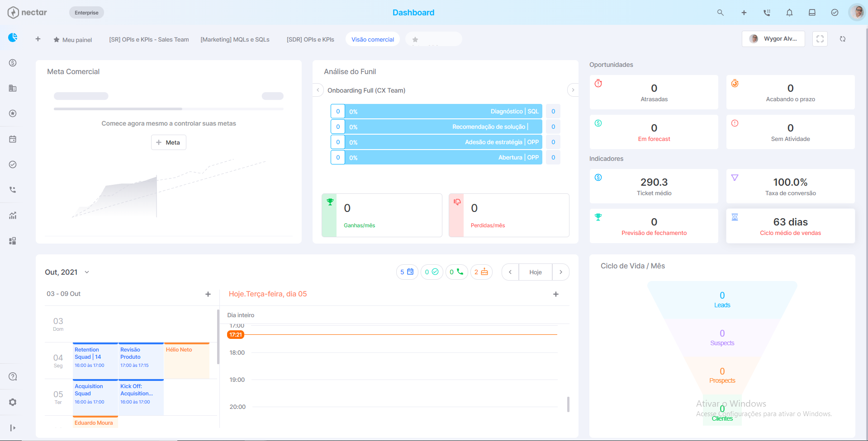Switch to Meu painel tab
This screenshot has width=868, height=441.
[x=73, y=40]
